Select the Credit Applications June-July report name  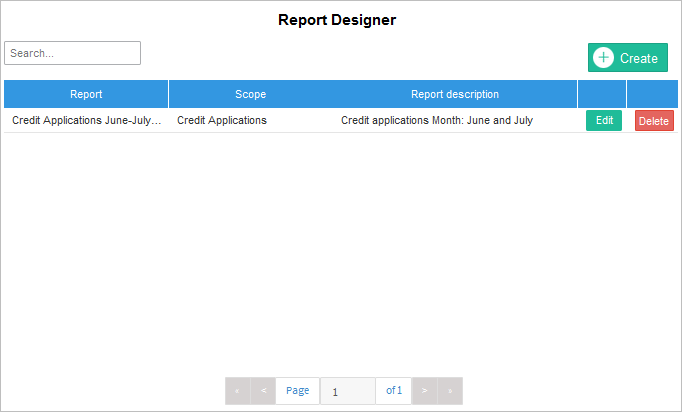(x=86, y=120)
